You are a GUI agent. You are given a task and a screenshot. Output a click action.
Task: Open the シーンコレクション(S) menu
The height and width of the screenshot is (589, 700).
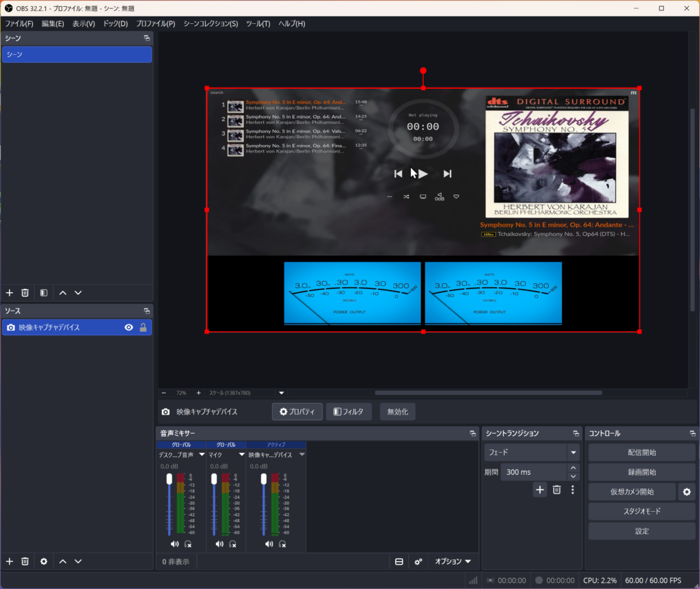(x=211, y=24)
